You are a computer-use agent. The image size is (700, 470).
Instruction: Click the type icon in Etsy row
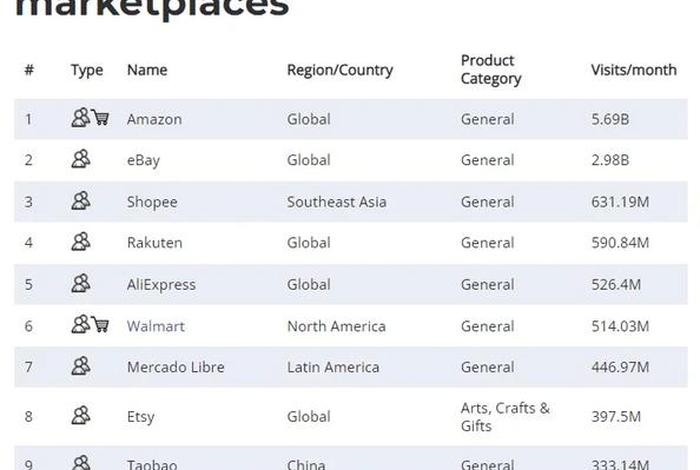tap(80, 416)
